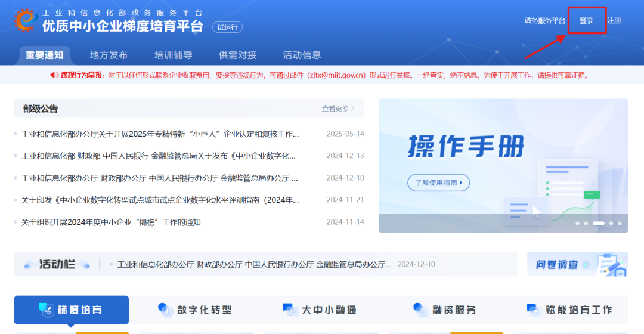The image size is (644, 334).
Task: Click the 2024-11-14 date text
Action: [345, 222]
